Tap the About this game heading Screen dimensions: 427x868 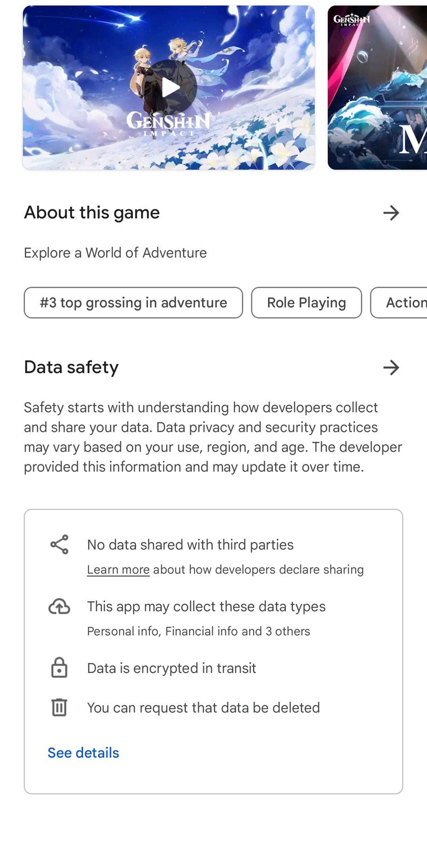tap(92, 213)
